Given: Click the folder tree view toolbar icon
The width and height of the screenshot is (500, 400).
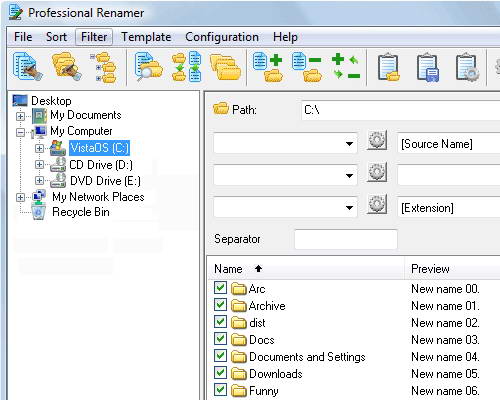Looking at the screenshot, I should pyautogui.click(x=104, y=67).
